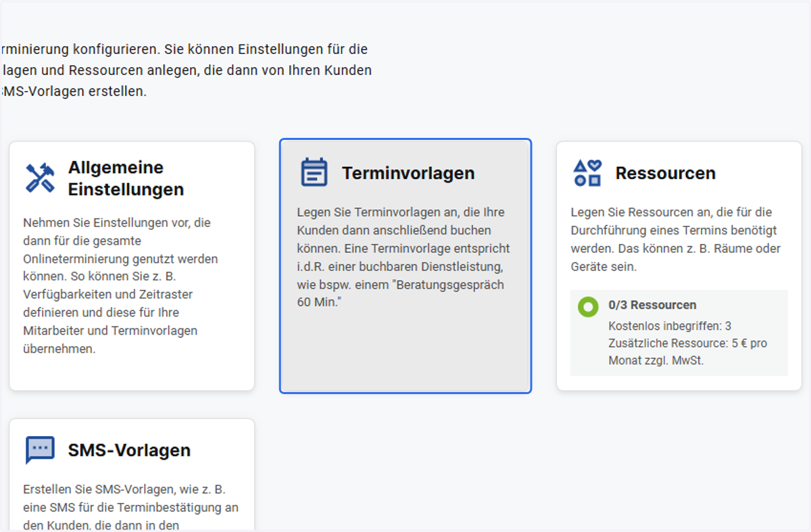Click the '0/3 Ressourcen' text
The width and height of the screenshot is (811, 532).
pyautogui.click(x=652, y=305)
